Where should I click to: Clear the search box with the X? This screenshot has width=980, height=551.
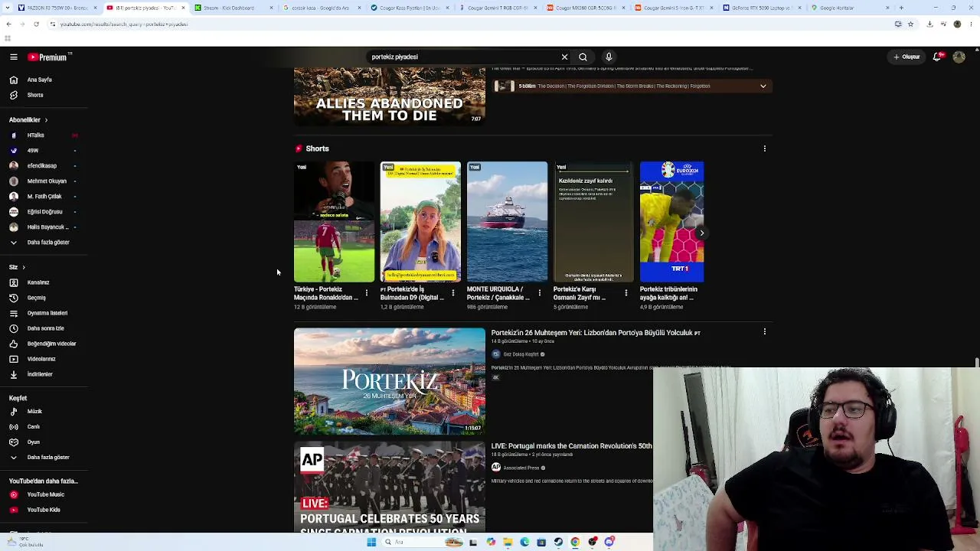coord(564,57)
